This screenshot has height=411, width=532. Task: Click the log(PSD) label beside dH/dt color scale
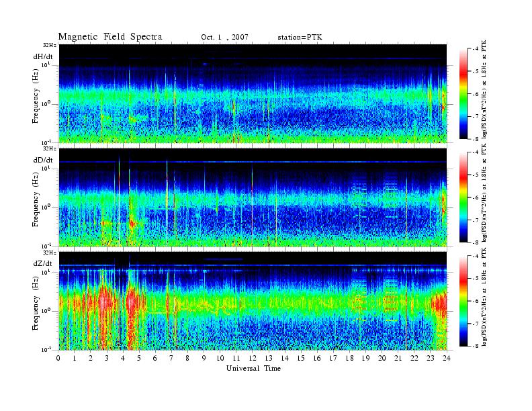pos(484,90)
